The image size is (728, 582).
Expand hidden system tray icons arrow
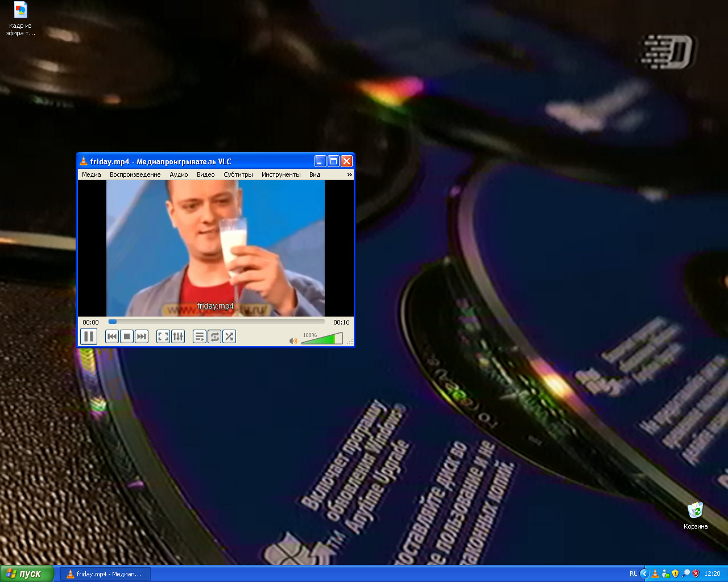click(644, 573)
